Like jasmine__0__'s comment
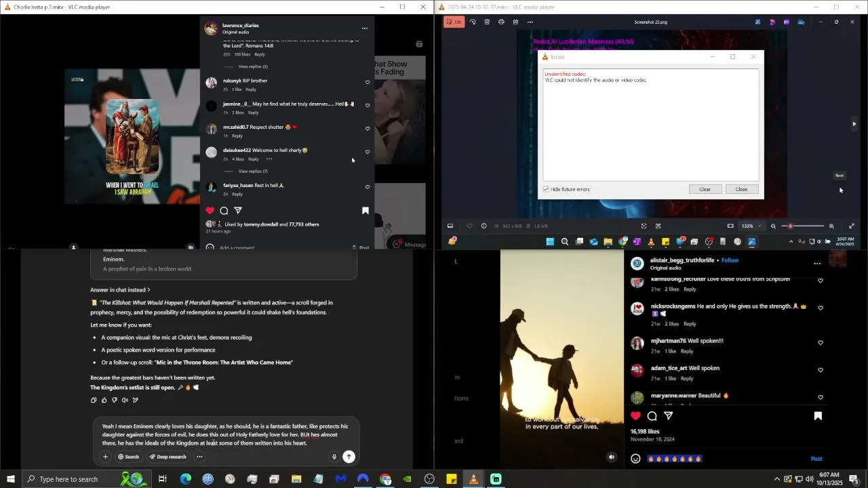This screenshot has height=488, width=868. tap(368, 105)
